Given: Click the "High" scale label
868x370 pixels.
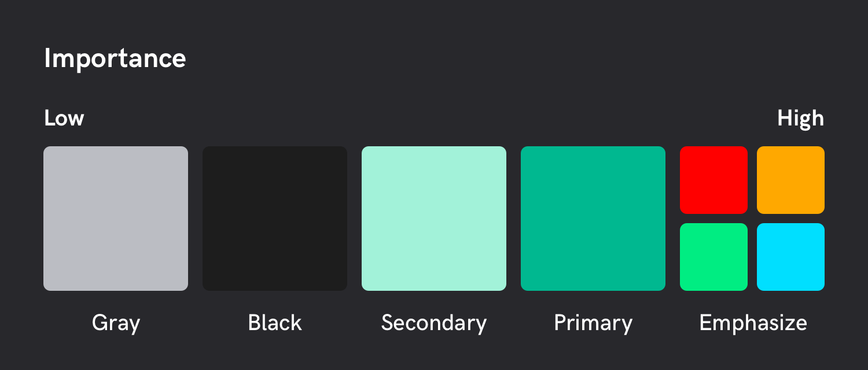Looking at the screenshot, I should (x=800, y=119).
